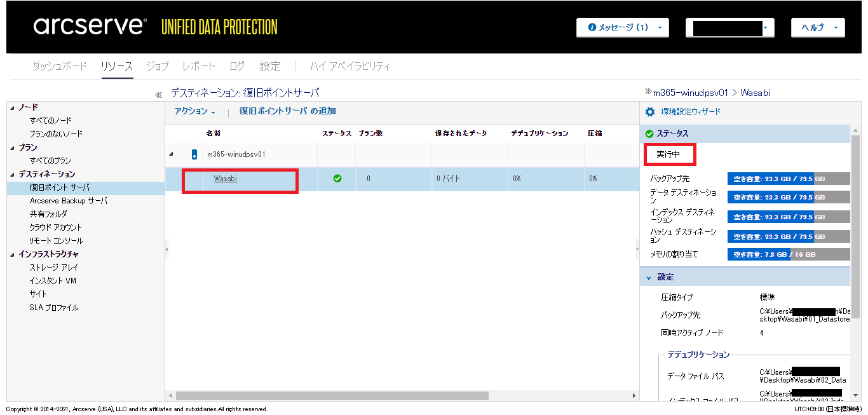Click m365-winudpsv01 in the details breadcrumb
The height and width of the screenshot is (415, 868).
tap(691, 93)
